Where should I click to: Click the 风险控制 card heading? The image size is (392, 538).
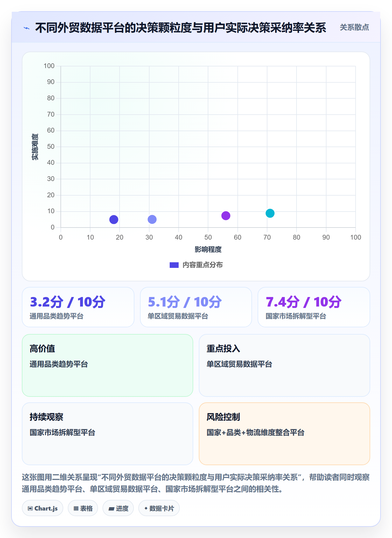point(223,417)
